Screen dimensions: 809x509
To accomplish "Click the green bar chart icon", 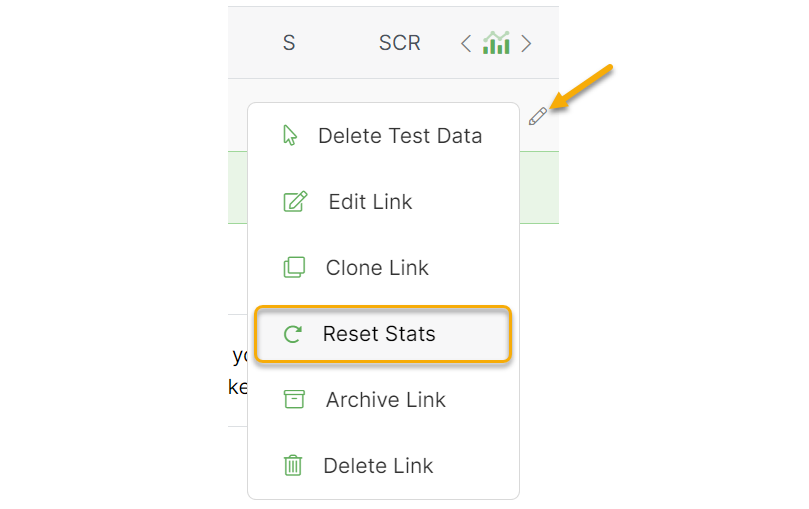I will [496, 43].
